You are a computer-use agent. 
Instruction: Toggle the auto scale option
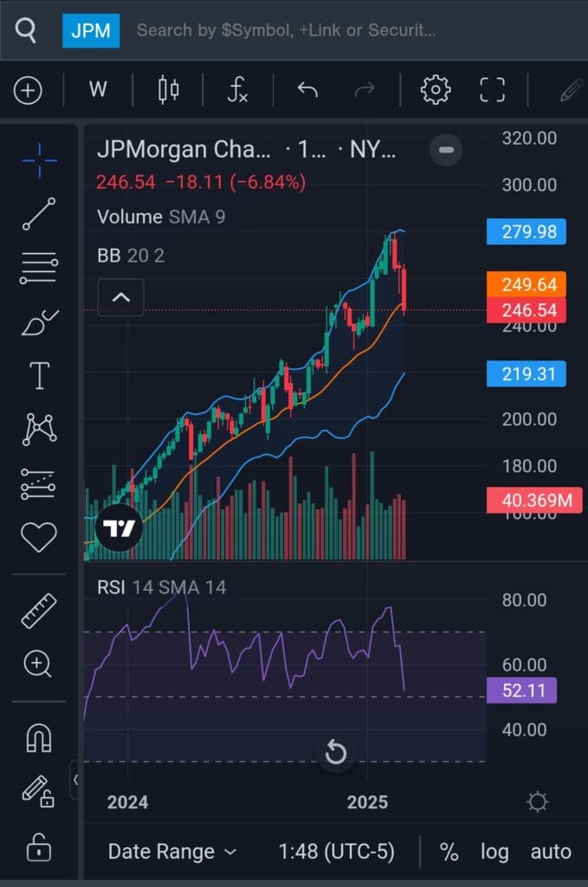click(551, 851)
